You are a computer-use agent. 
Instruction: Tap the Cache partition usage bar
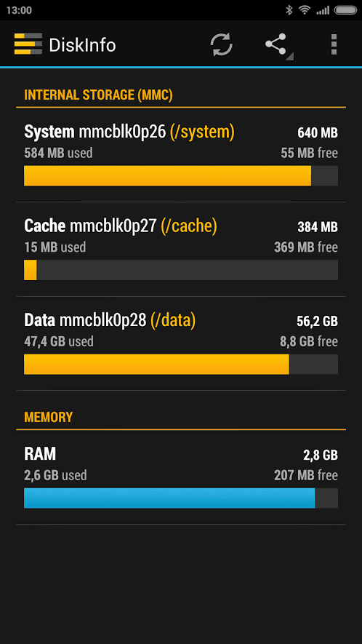click(181, 270)
